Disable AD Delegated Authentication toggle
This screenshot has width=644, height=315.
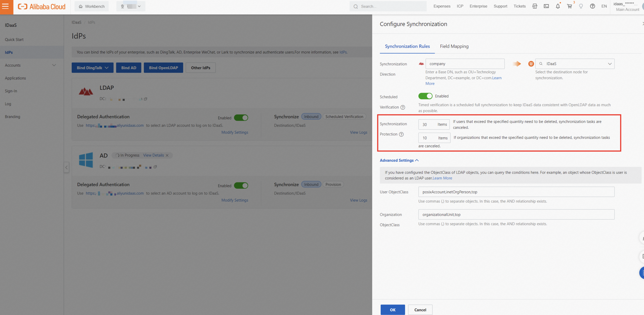coord(241,186)
